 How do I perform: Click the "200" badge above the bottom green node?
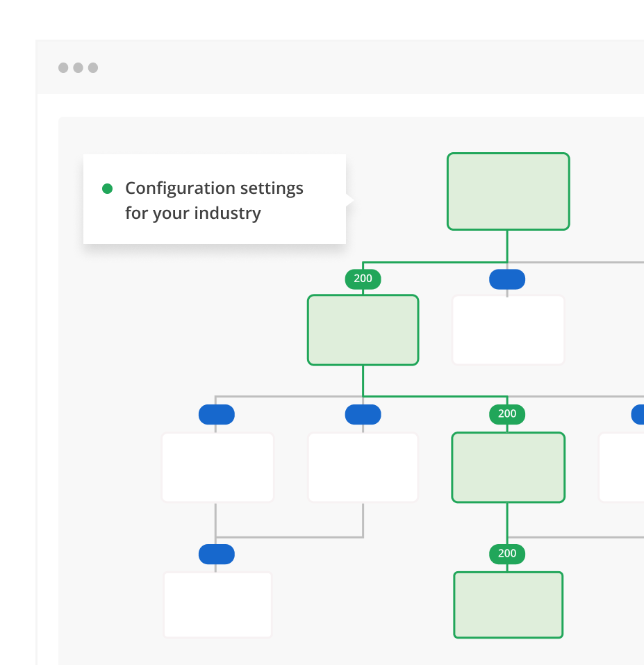point(507,554)
